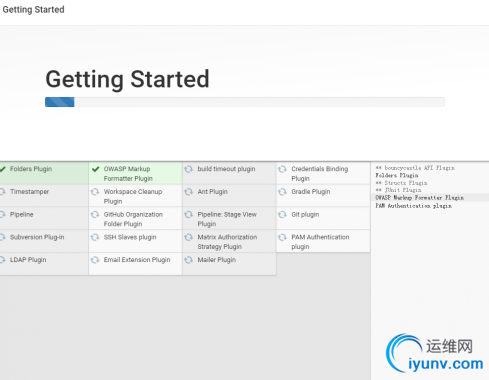The width and height of the screenshot is (489, 380).
Task: Click the OWASP Markup Formatter log line
Action: (419, 198)
